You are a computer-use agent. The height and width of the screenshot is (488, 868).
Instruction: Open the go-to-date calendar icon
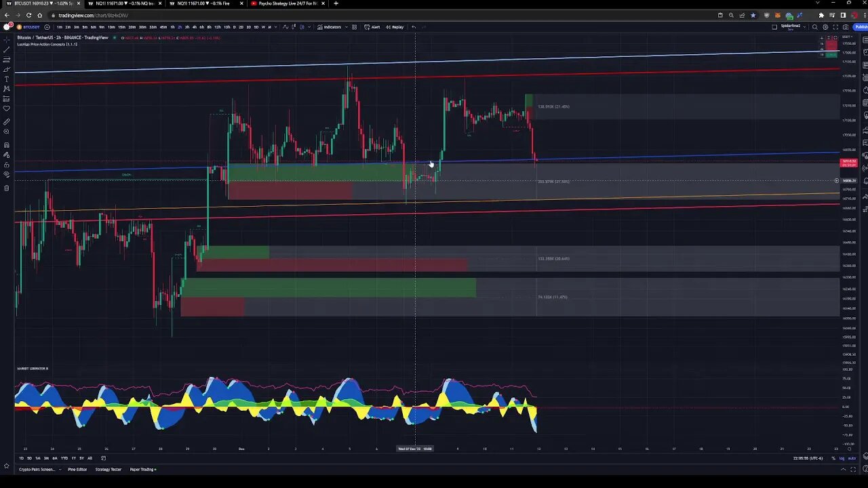103,458
